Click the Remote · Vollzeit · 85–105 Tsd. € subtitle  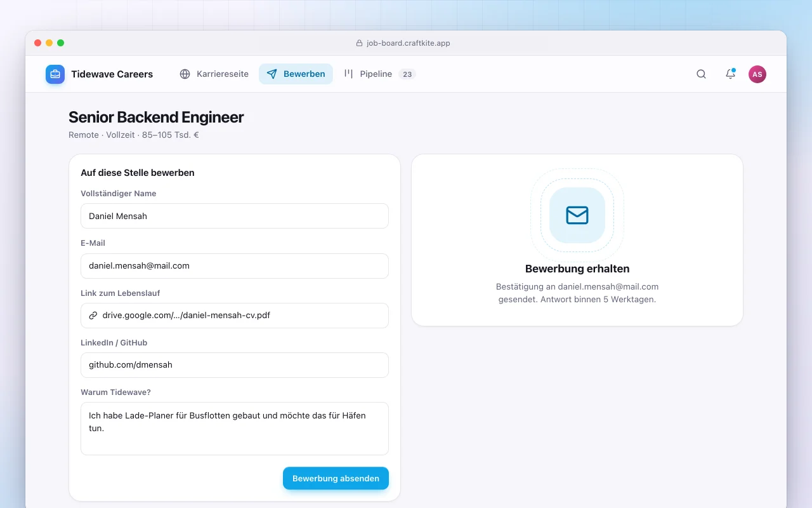134,135
